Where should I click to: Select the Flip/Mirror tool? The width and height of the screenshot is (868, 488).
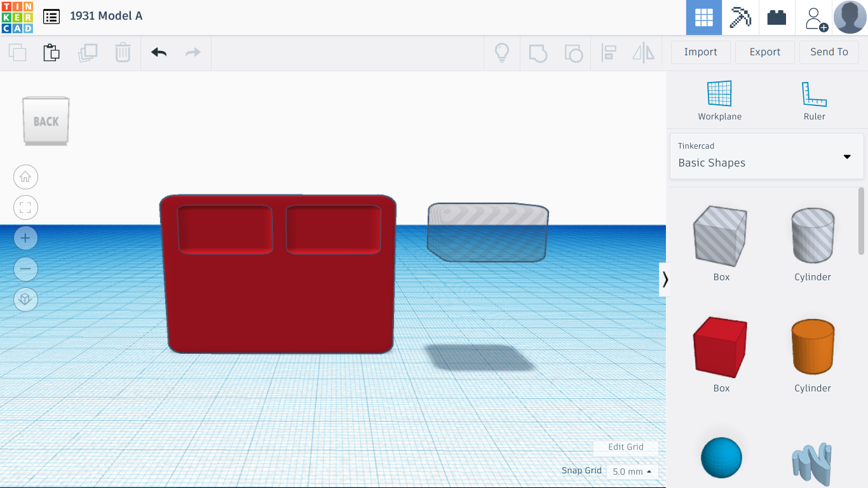[x=643, y=53]
